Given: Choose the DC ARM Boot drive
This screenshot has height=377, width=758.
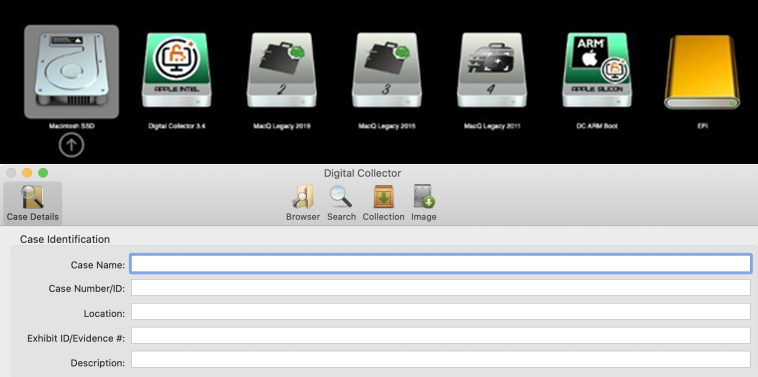Looking at the screenshot, I should coord(597,70).
